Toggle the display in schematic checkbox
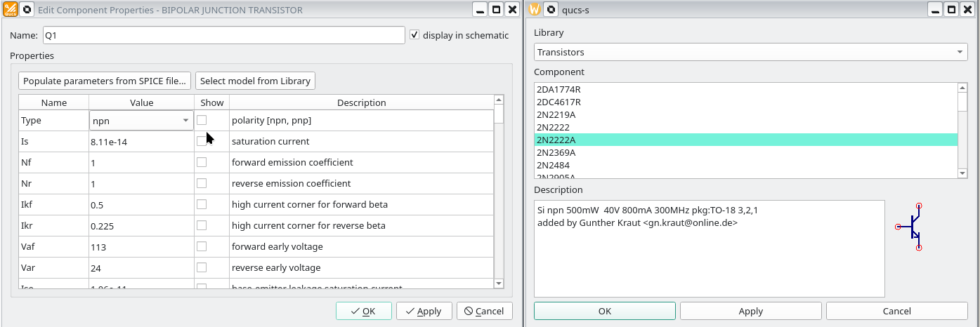 pos(414,35)
